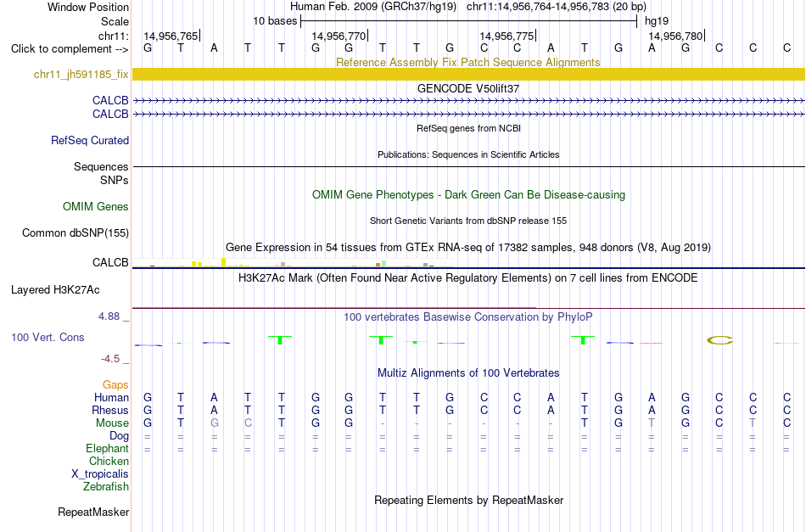The image size is (806, 532).
Task: Open Repeating Elements by RepeatMasker title
Action: click(468, 500)
